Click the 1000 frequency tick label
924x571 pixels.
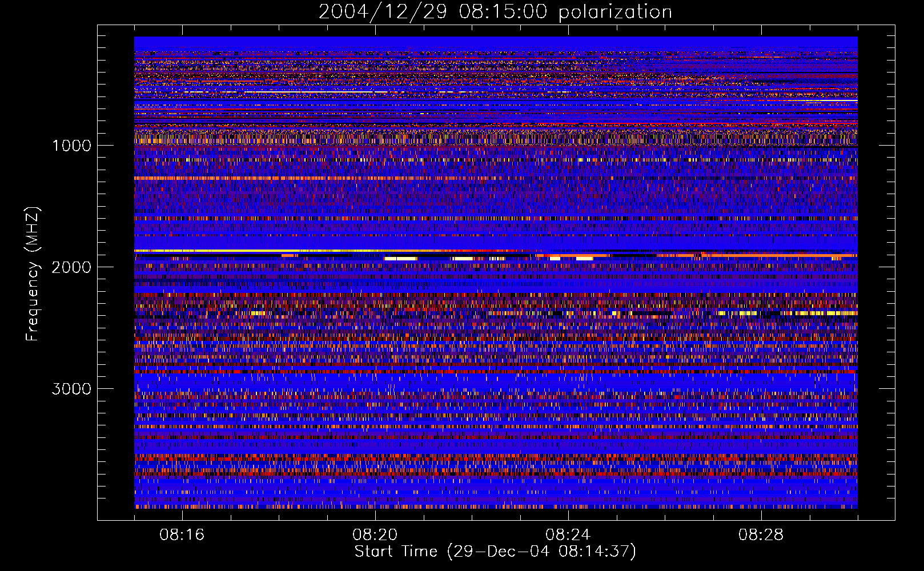click(71, 146)
